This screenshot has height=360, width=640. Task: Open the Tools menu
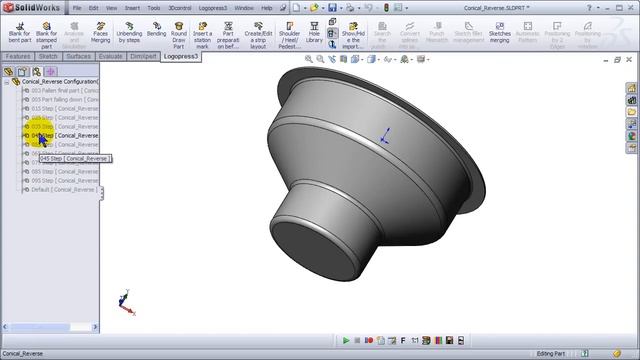(x=154, y=8)
